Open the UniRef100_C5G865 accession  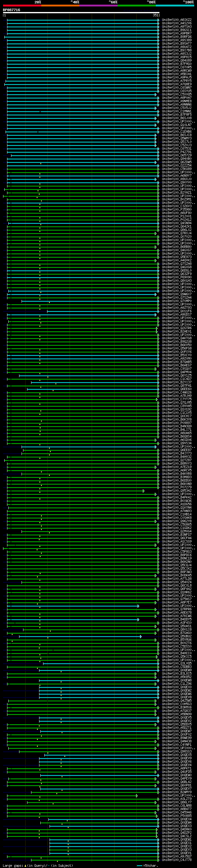pyautogui.click(x=177, y=525)
